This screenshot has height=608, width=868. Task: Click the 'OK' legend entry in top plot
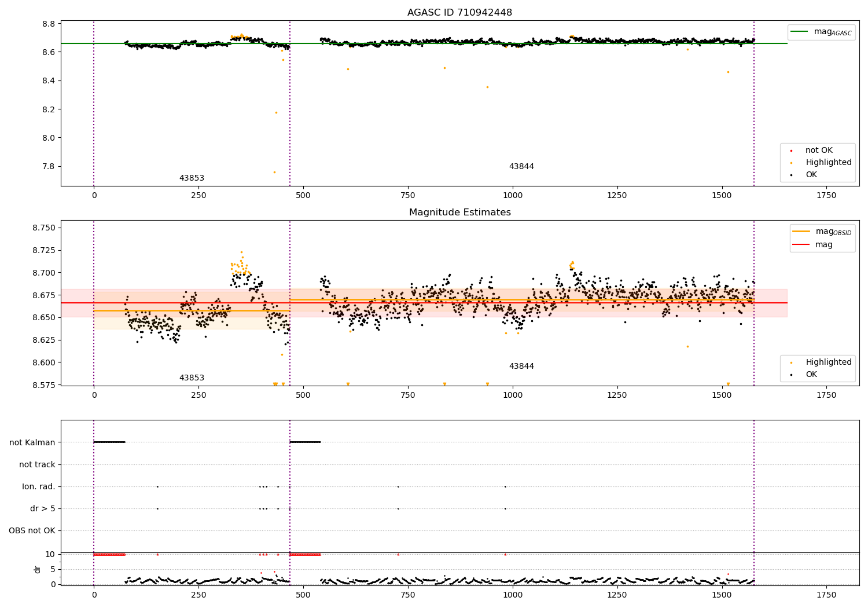coord(804,175)
